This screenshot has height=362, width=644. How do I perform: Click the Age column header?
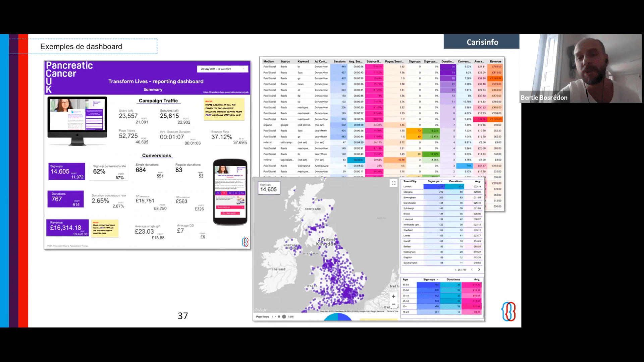(x=405, y=280)
